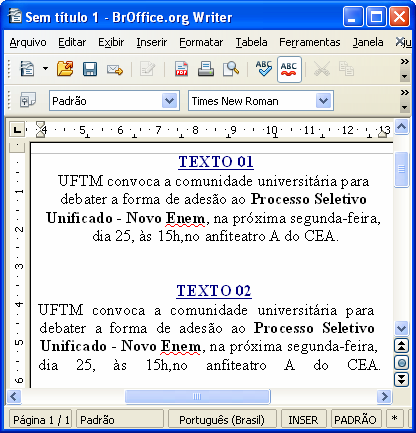The width and height of the screenshot is (416, 433).
Task: Click the Send document by e-mail icon
Action: [x=115, y=70]
